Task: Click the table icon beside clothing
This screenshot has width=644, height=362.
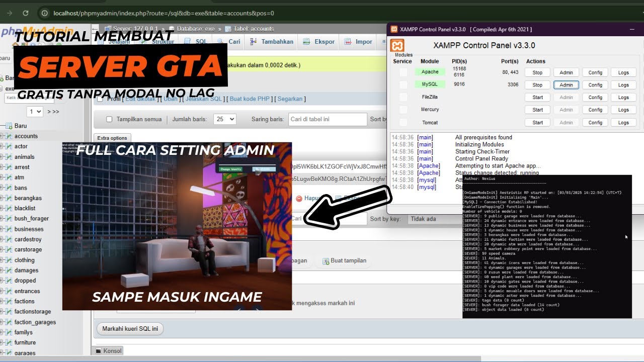Action: [9, 260]
